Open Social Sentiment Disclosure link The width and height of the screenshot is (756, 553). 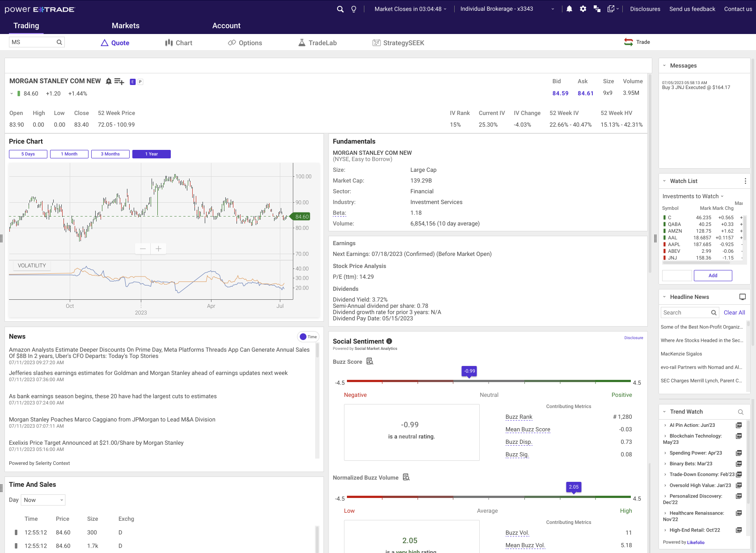click(634, 338)
